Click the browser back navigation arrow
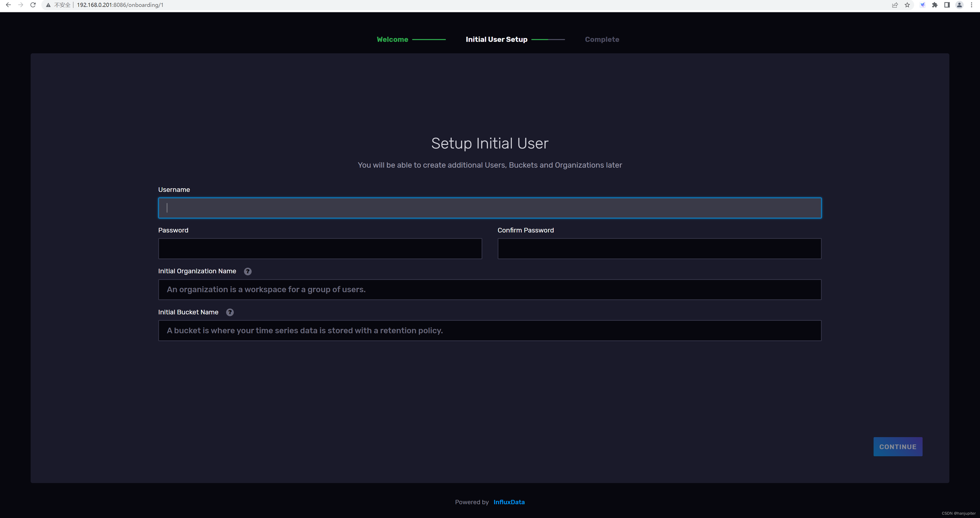Image resolution: width=980 pixels, height=518 pixels. pyautogui.click(x=8, y=5)
